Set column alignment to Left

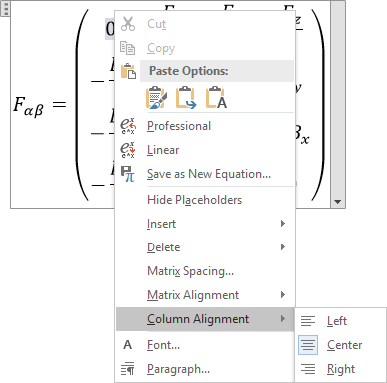pyautogui.click(x=340, y=321)
